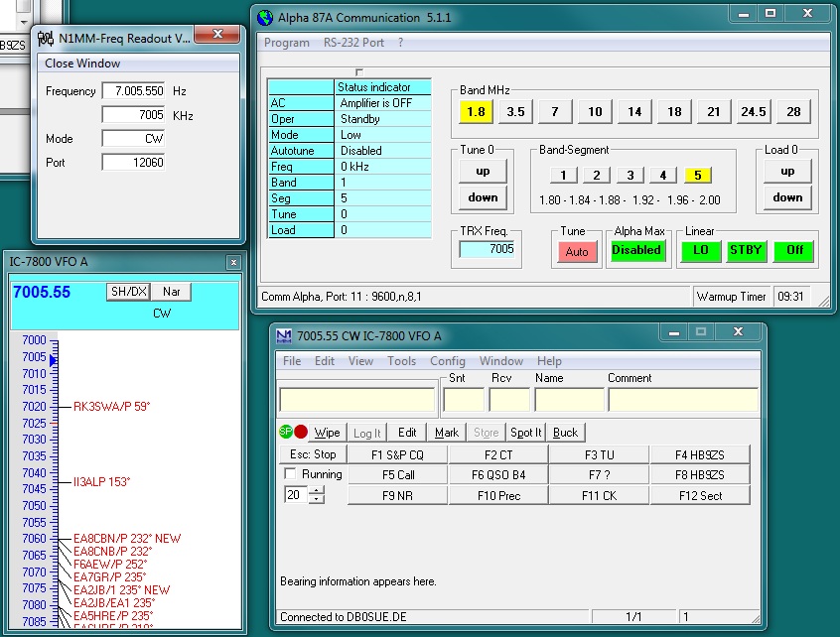840x637 pixels.
Task: Click the Port field showing 12060
Action: pyautogui.click(x=133, y=162)
